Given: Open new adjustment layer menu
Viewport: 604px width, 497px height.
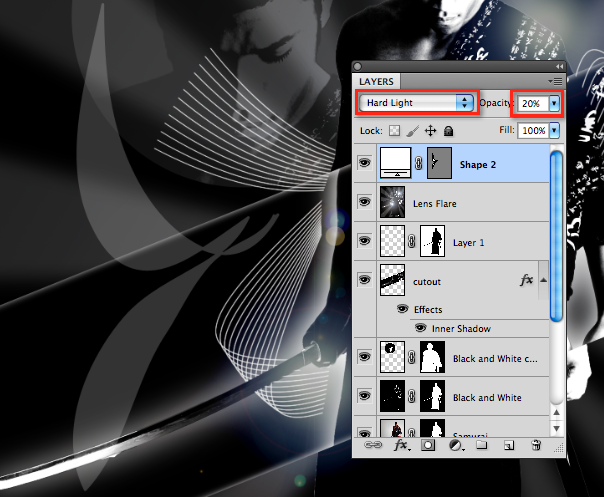Looking at the screenshot, I should [456, 446].
